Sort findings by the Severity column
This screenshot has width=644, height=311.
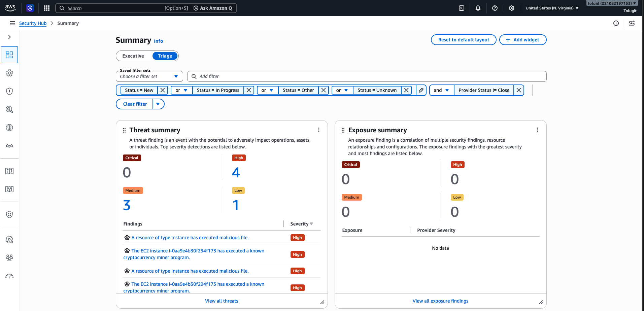pos(302,224)
